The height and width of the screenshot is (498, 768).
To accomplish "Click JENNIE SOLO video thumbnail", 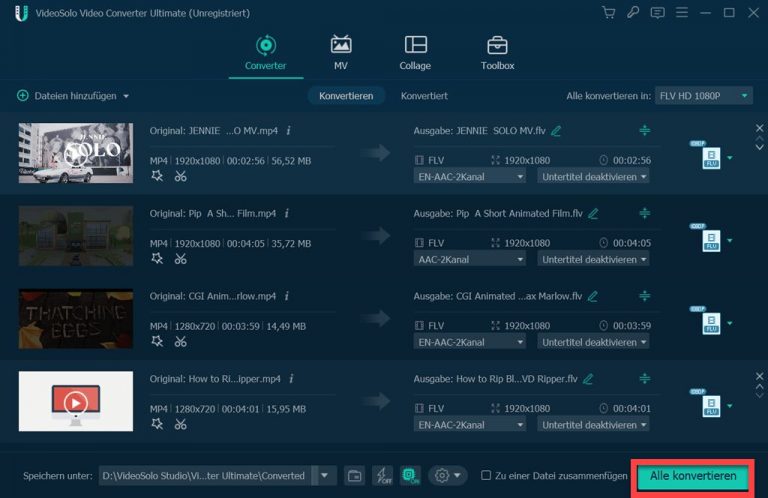I will click(x=76, y=153).
